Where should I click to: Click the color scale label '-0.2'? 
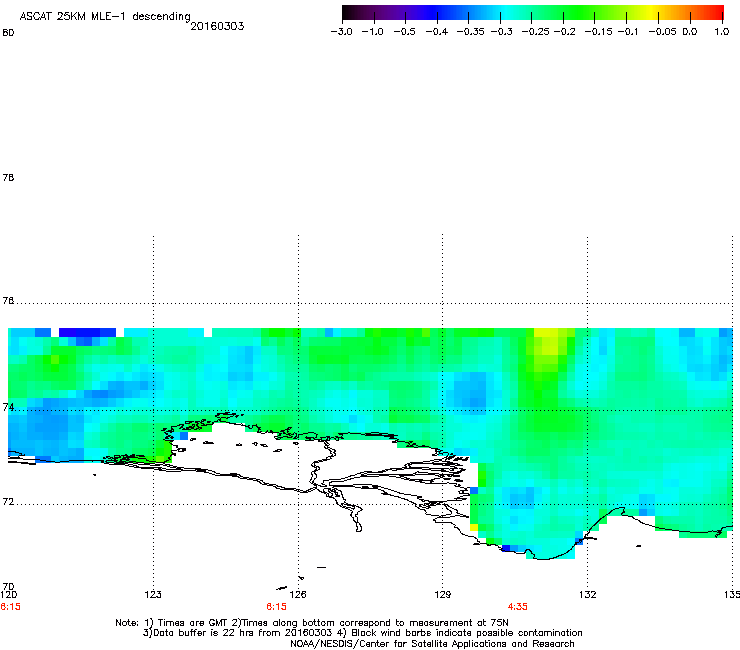click(x=564, y=32)
